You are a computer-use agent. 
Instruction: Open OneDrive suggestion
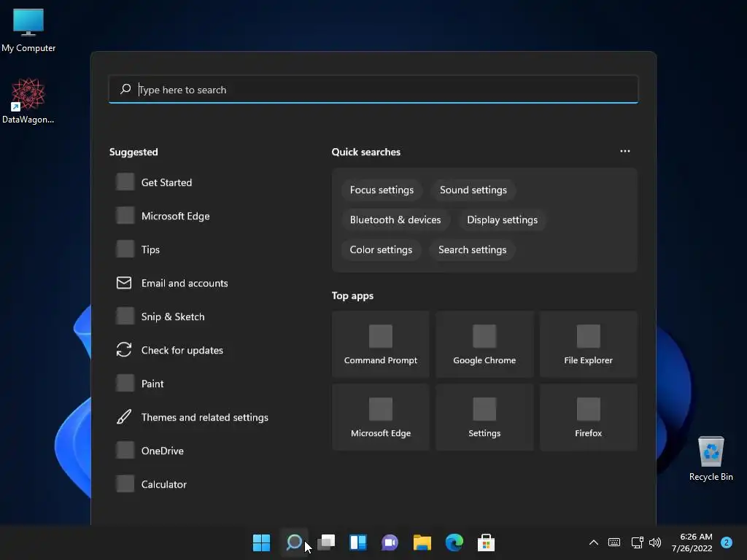click(x=150, y=451)
